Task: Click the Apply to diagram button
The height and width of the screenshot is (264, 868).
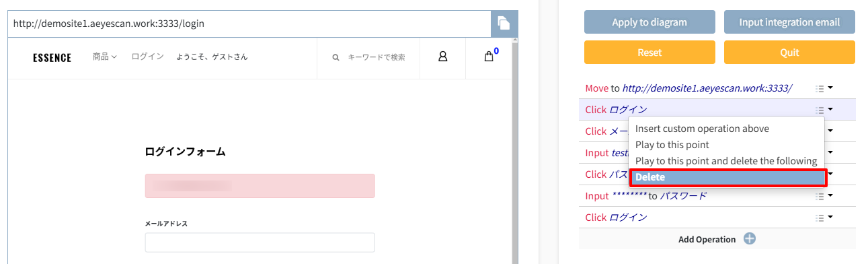Action: click(649, 22)
